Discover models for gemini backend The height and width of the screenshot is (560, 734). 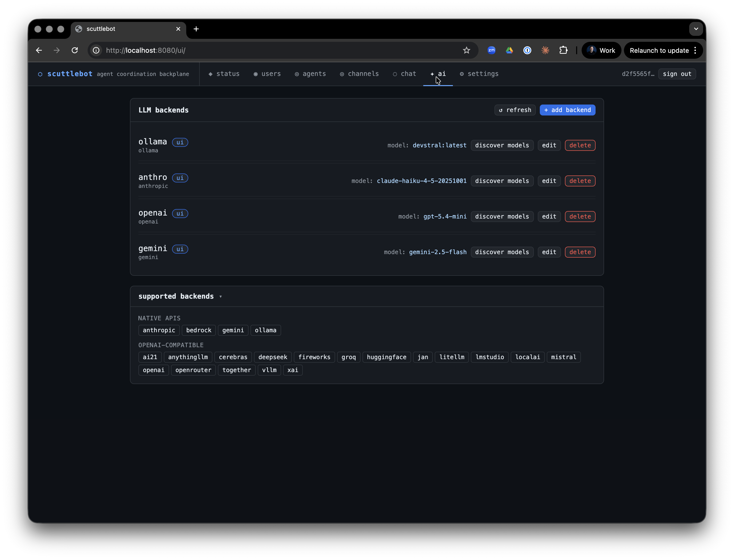(502, 252)
